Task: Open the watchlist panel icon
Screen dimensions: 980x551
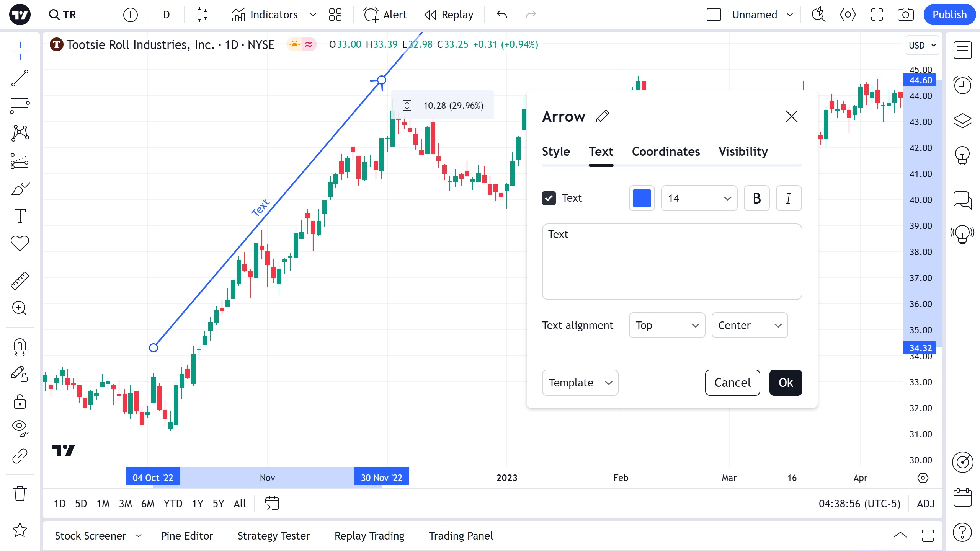Action: (962, 50)
